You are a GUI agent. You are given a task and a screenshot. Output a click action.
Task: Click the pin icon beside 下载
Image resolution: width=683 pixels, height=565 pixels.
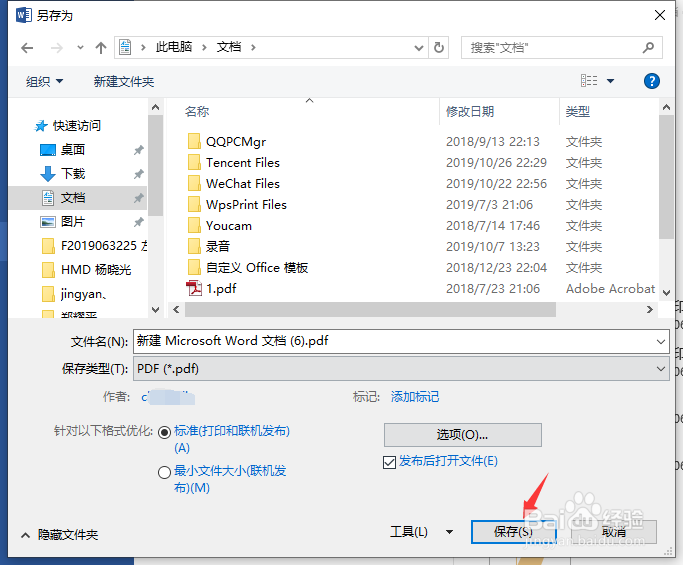(x=138, y=174)
